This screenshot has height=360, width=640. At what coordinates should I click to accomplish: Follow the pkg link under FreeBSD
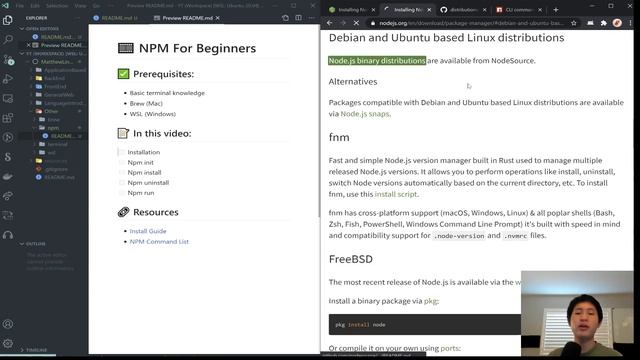click(x=431, y=301)
